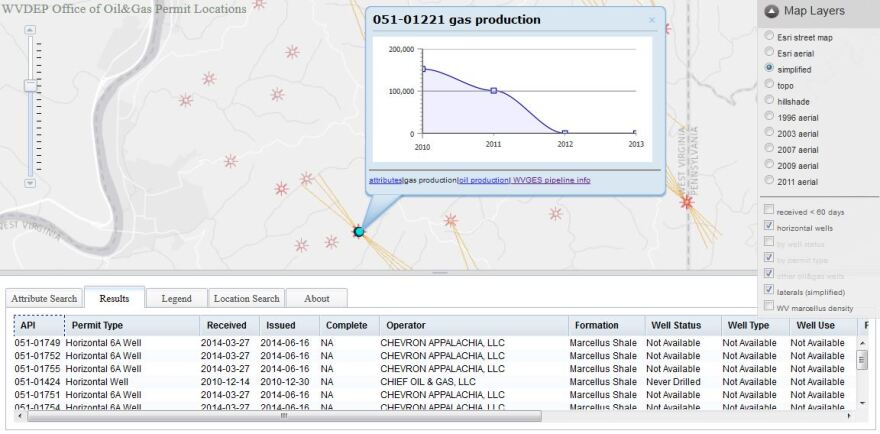Image resolution: width=880 pixels, height=434 pixels.
Task: Enable the WV marcellus density layer
Action: click(769, 306)
